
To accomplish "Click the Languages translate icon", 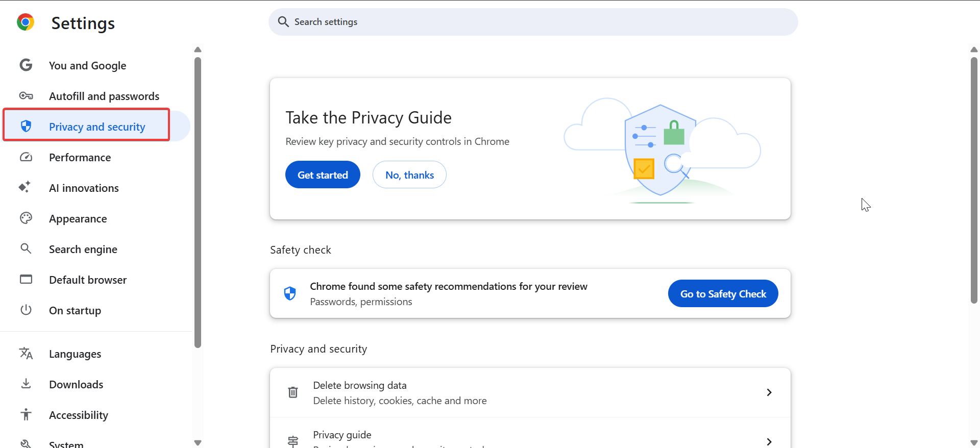I will click(26, 353).
